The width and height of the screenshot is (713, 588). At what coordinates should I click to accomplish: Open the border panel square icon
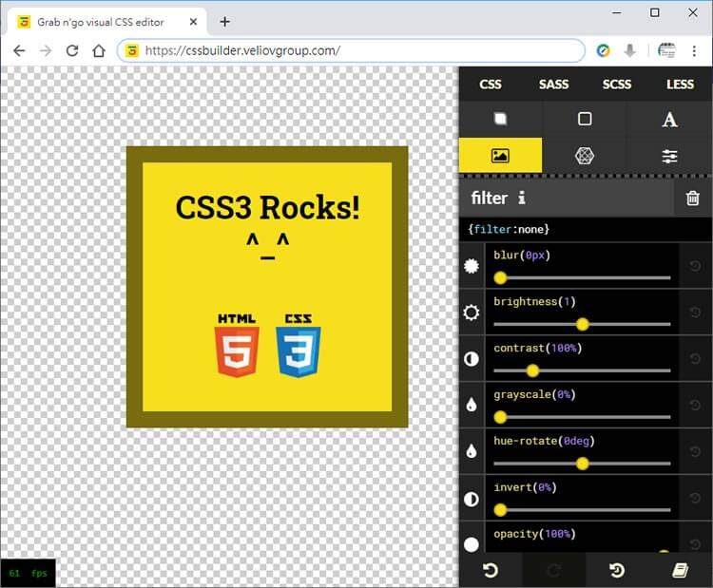pos(585,119)
